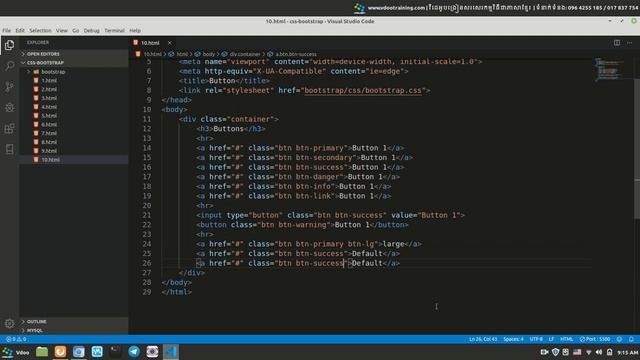Viewport: 640px width, 360px height.
Task: Follow the bootstrap/css/bootstrap.css href link
Action: [362, 90]
